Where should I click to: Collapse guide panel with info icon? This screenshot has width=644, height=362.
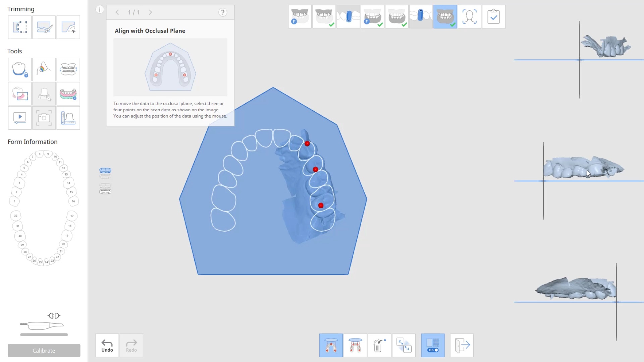[x=100, y=10]
